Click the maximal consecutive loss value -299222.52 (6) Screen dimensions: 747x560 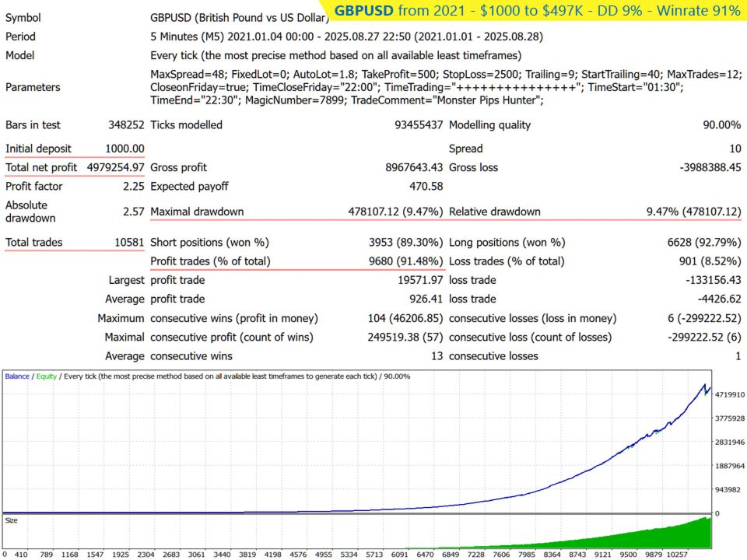tap(704, 337)
